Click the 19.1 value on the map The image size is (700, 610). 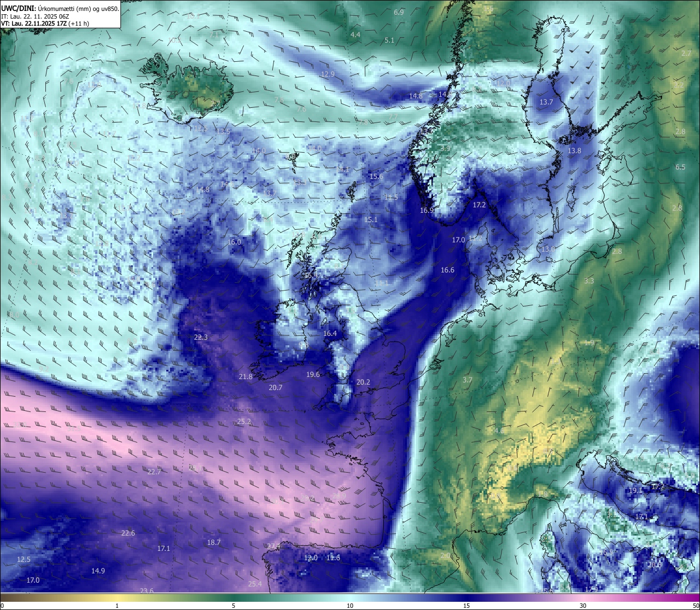pyautogui.click(x=635, y=491)
